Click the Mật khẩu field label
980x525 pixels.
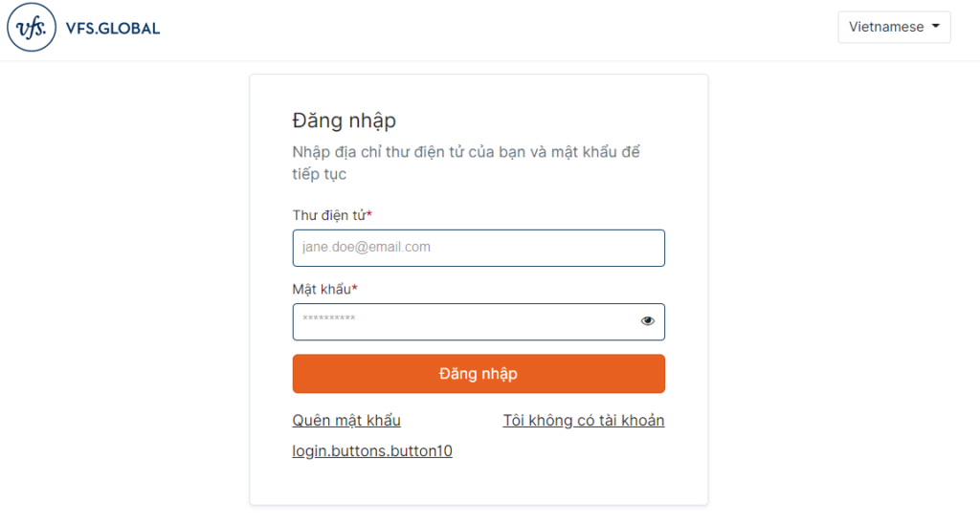[322, 289]
